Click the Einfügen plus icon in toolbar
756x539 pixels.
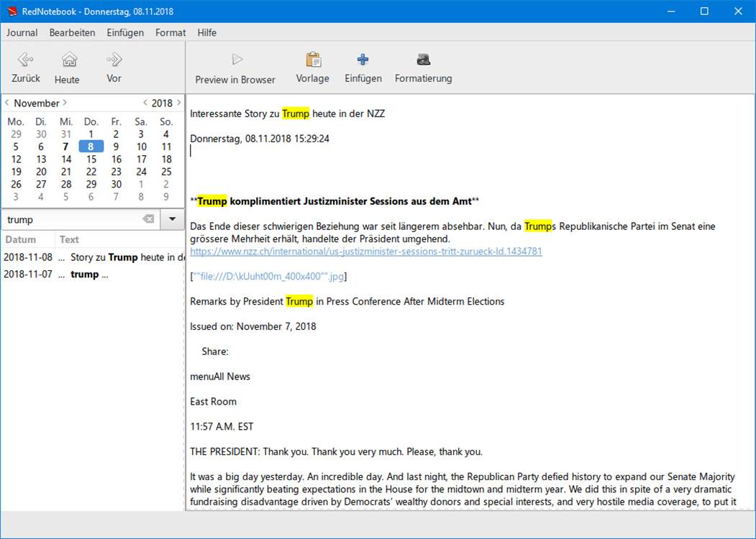click(363, 60)
